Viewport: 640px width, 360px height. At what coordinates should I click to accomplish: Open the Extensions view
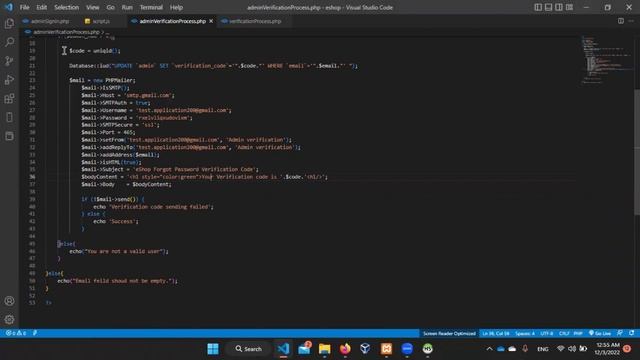[9, 98]
